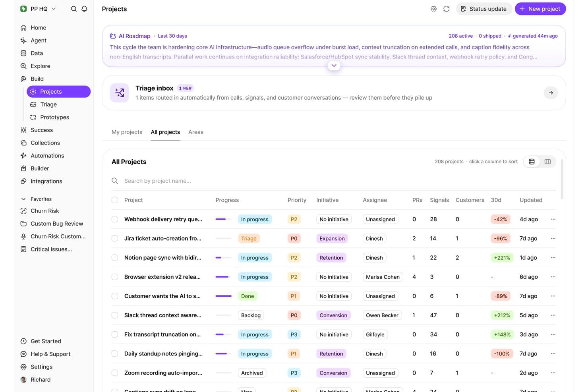Open assignee dropdown showing Marisa Cohen on Browser extension row

coord(383,277)
